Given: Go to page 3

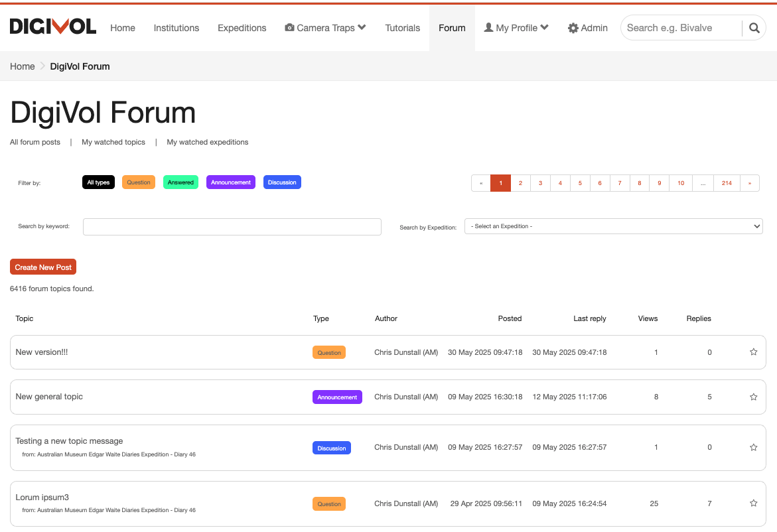Looking at the screenshot, I should (x=541, y=183).
